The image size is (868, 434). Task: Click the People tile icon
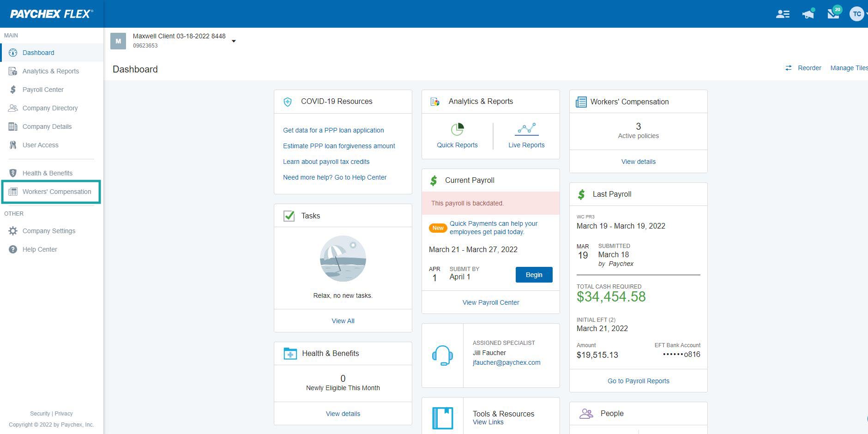[586, 414]
